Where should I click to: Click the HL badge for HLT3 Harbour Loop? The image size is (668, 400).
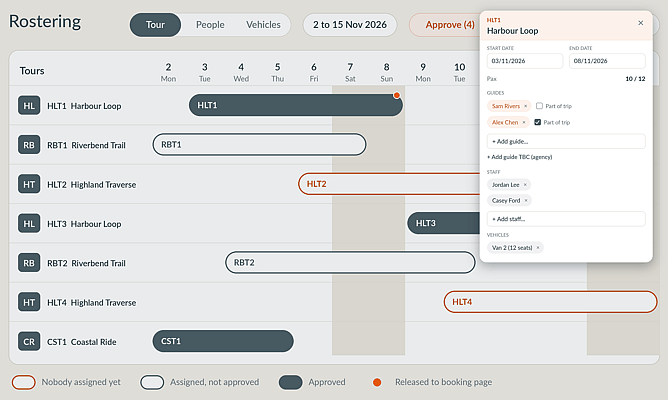[x=29, y=224]
